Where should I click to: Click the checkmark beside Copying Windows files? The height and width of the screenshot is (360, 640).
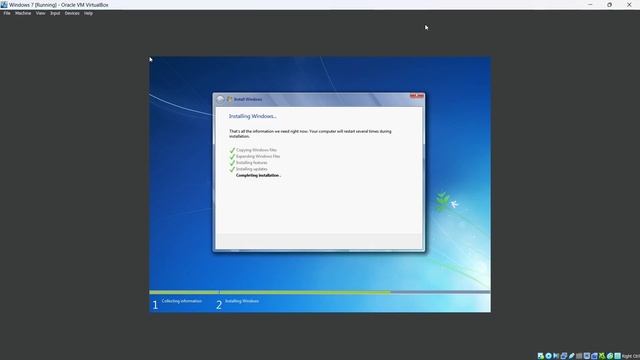click(x=232, y=150)
